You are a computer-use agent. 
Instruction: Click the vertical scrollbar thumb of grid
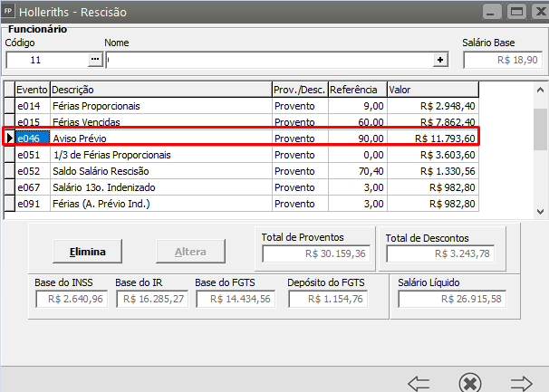540,129
